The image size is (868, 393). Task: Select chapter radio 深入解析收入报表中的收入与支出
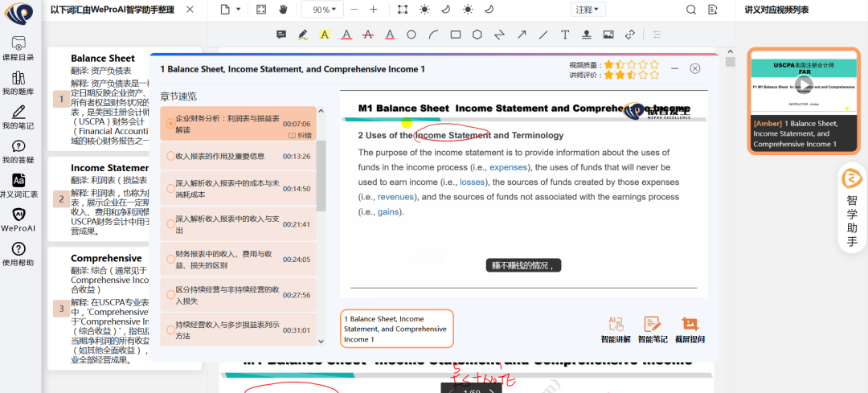(170, 224)
